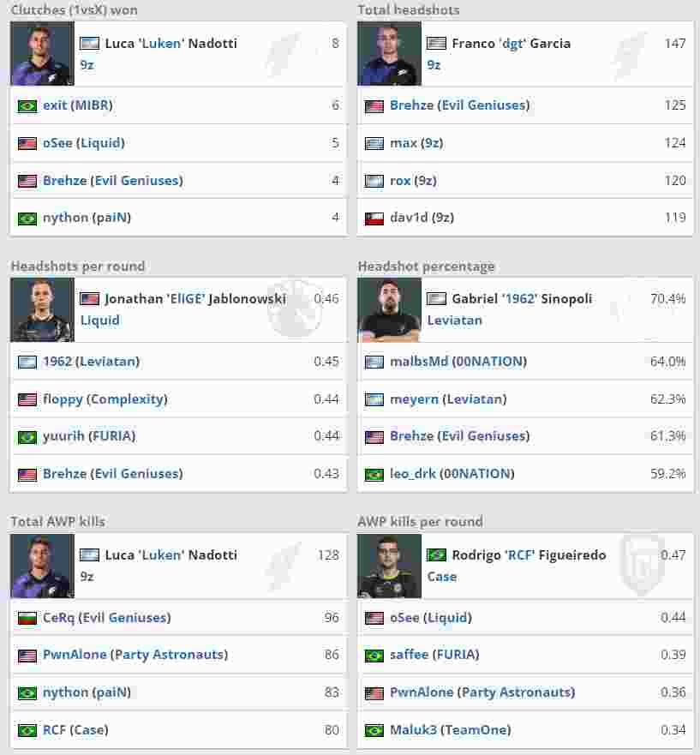Click the Brazil flag next to Maluk3
The image size is (700, 755).
374,731
